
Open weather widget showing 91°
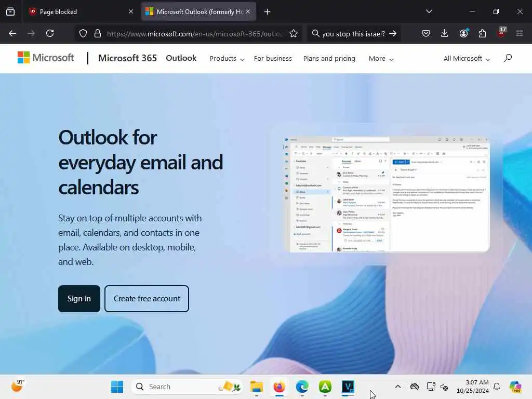(18, 386)
